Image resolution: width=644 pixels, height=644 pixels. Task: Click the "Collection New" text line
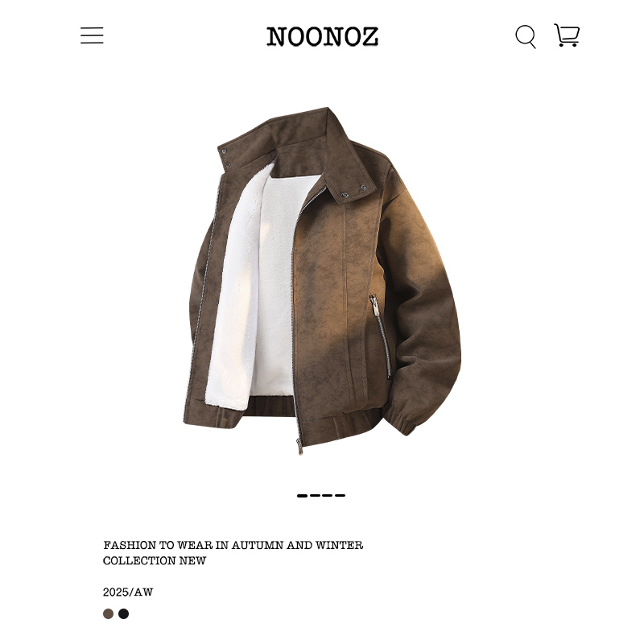pos(154,560)
